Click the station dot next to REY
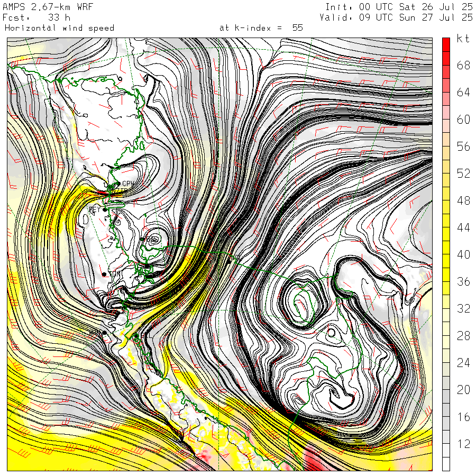This screenshot has height=476, width=476. [x=105, y=210]
